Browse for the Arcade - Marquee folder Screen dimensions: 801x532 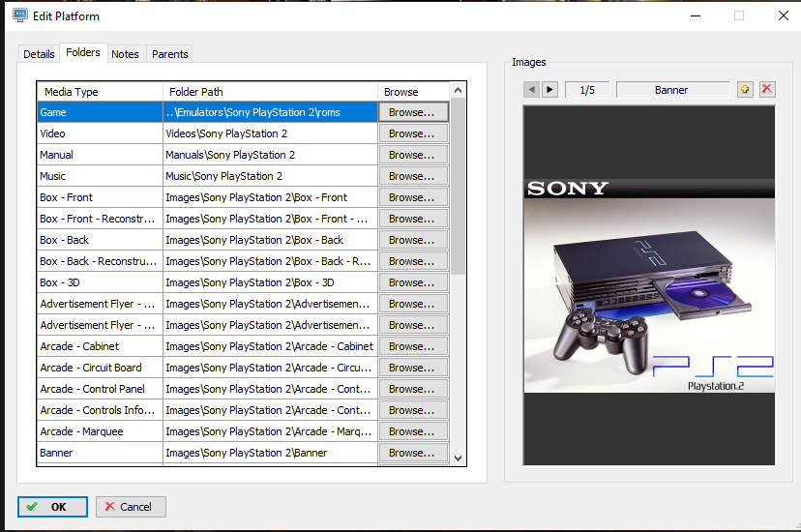pos(413,431)
